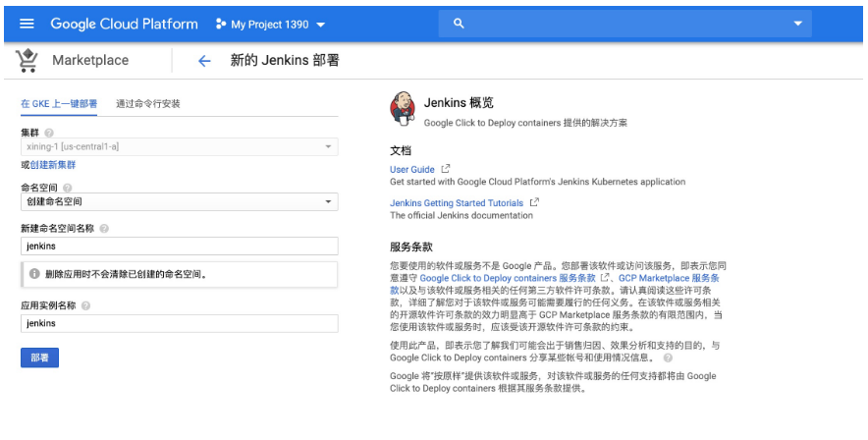Click the Jenkins 概览 heading
This screenshot has height=440, width=868.
click(459, 102)
